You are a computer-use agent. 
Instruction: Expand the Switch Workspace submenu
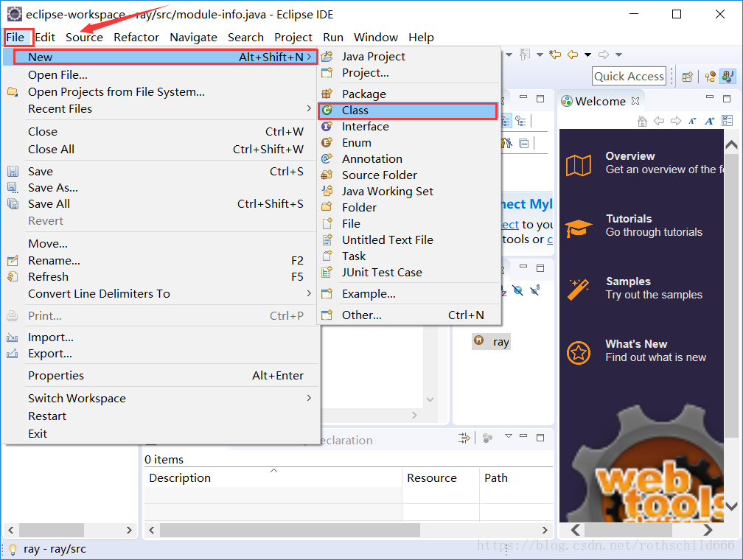[161, 398]
